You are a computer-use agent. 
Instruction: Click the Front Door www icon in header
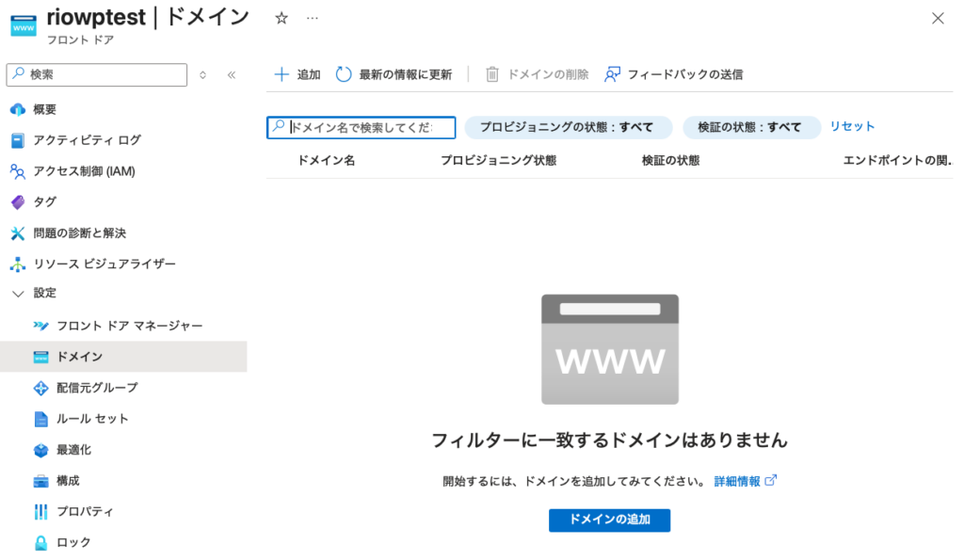click(24, 24)
